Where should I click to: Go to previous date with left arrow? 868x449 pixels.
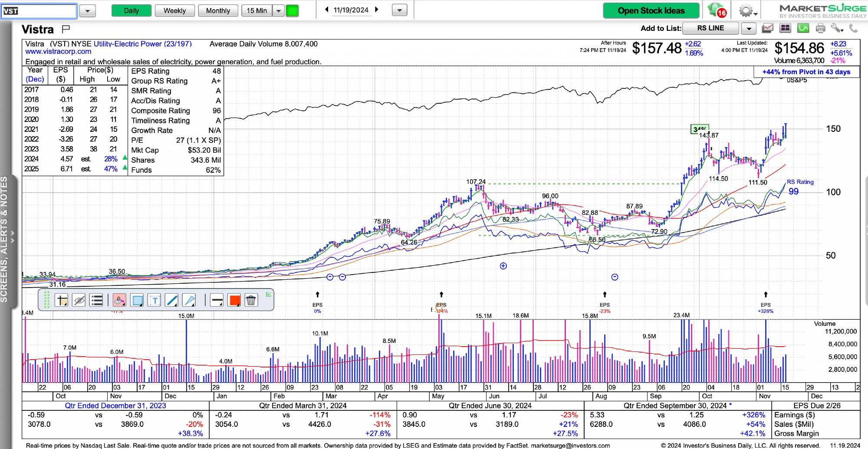[327, 10]
